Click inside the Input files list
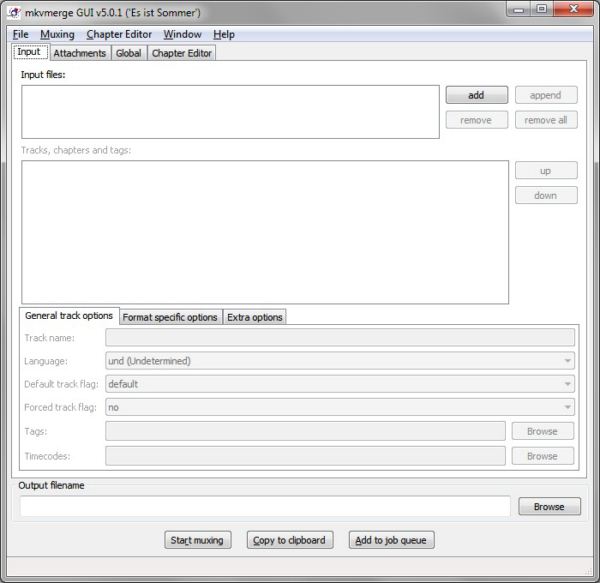Screen dimensions: 600x583 tap(230, 112)
